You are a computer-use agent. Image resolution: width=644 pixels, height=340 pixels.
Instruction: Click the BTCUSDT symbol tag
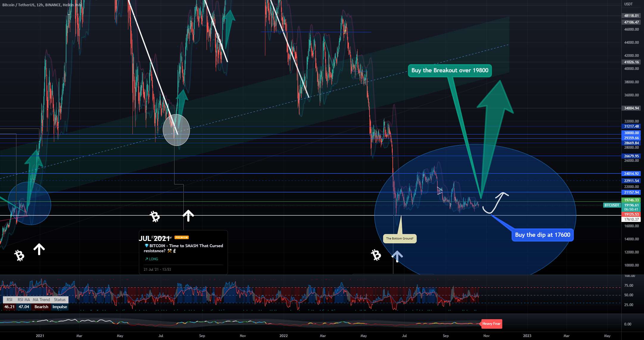(612, 205)
